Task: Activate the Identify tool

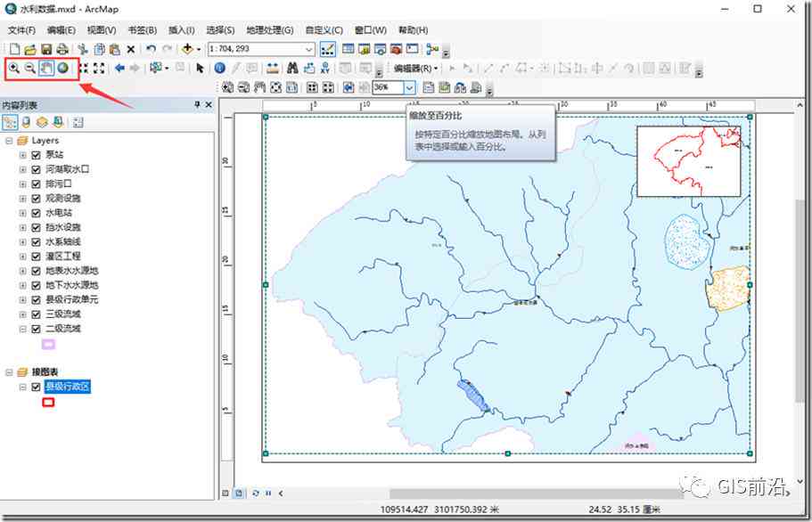Action: pos(219,68)
